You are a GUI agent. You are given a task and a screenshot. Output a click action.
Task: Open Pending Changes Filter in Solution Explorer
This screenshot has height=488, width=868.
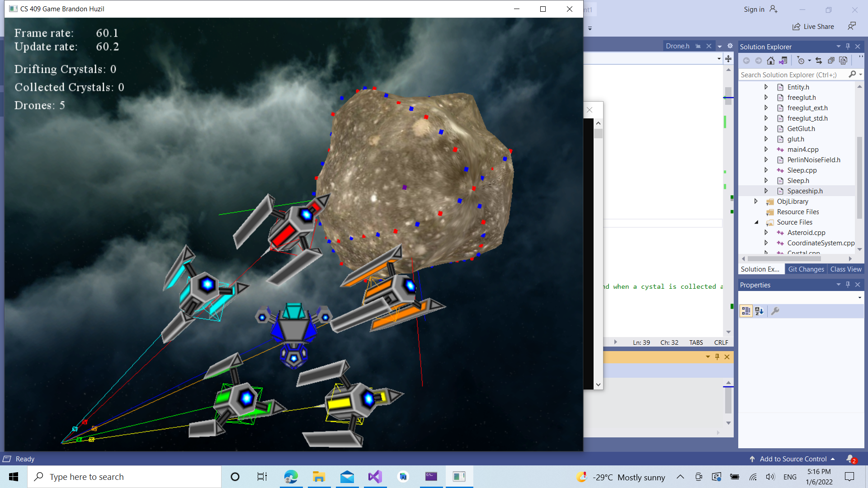[x=801, y=61]
